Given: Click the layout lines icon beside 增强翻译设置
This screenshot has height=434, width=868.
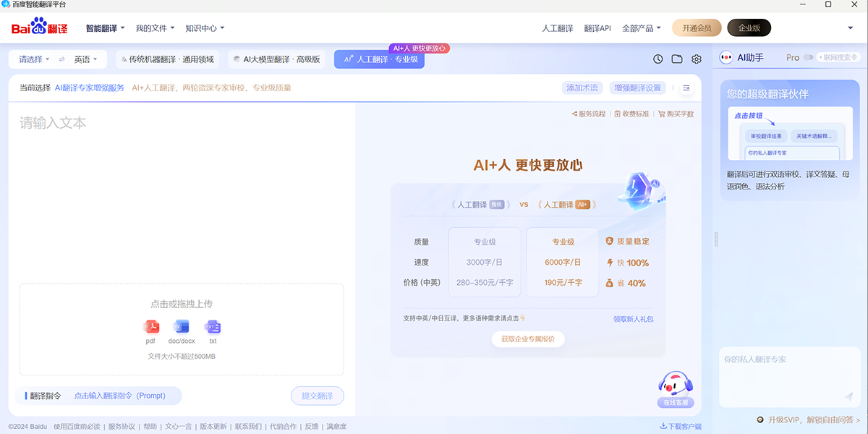Looking at the screenshot, I should coord(686,87).
